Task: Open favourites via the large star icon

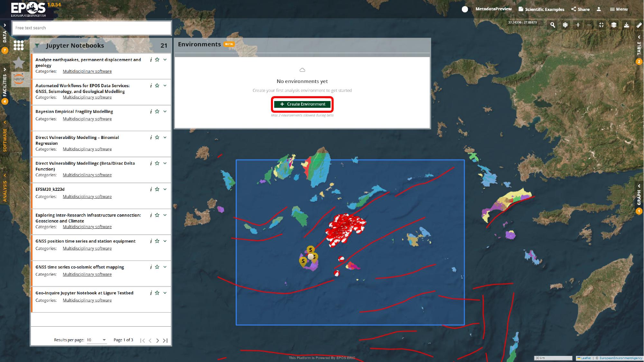Action: [19, 62]
